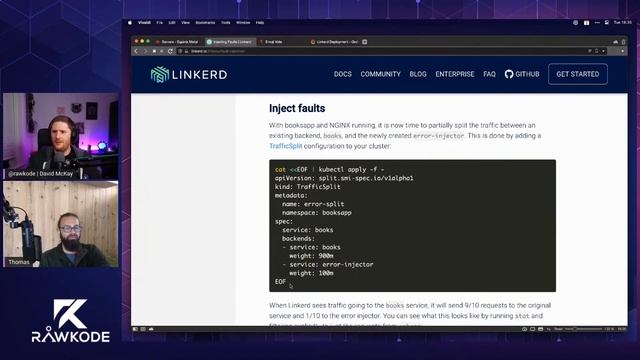
Task: Open the File menu
Action: pos(159,23)
